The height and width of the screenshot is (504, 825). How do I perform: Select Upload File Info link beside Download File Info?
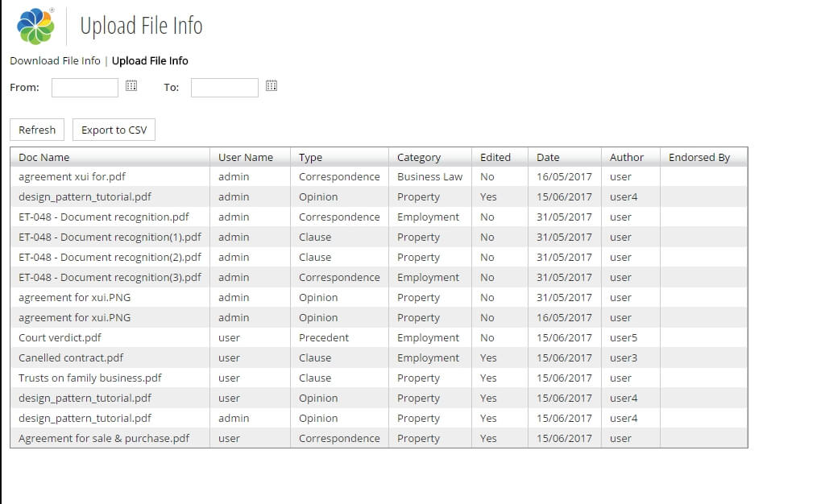[150, 61]
